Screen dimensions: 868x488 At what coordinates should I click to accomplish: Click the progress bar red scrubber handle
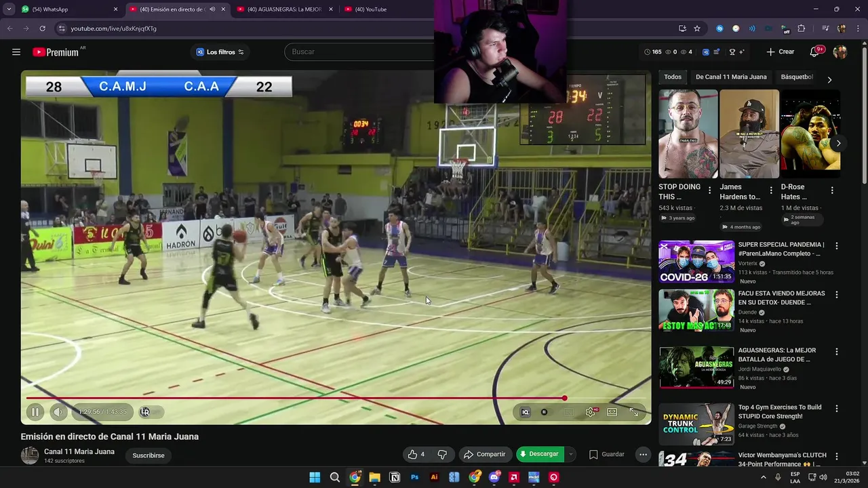point(564,398)
